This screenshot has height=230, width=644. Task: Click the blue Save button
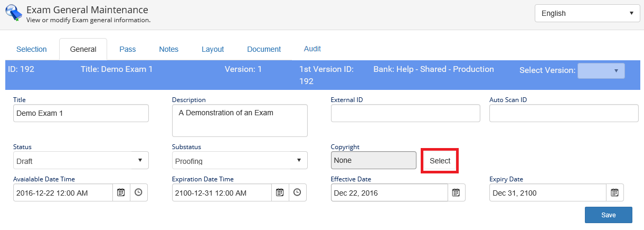[609, 215]
